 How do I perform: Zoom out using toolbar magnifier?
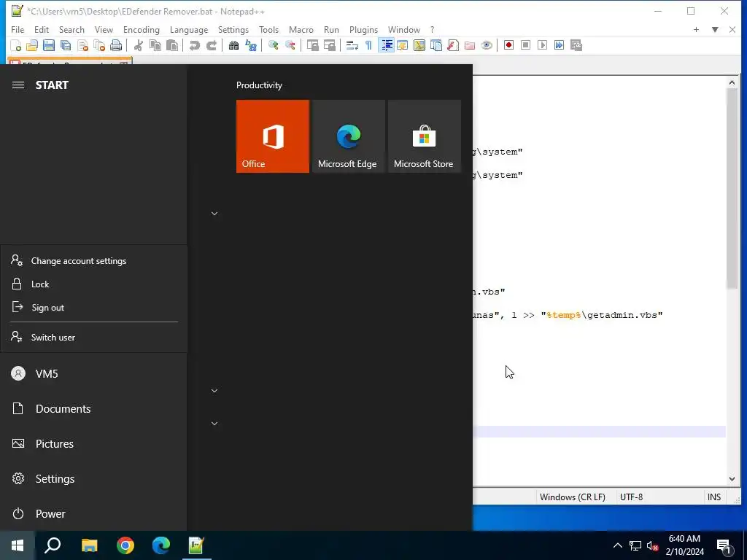(x=290, y=45)
